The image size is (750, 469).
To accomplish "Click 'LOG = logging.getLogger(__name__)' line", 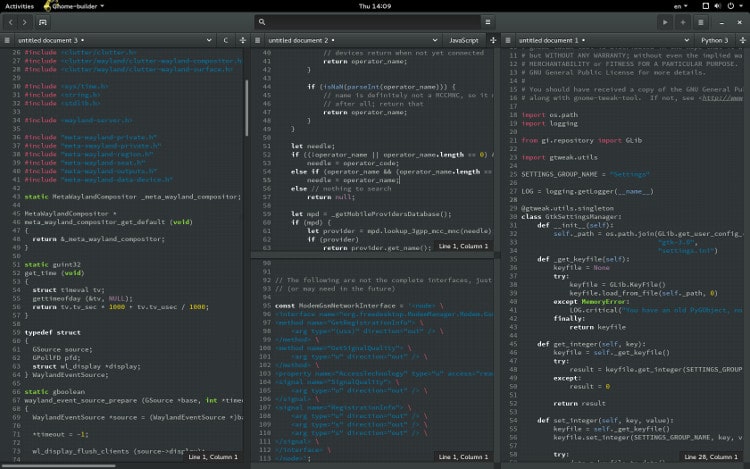I will 587,191.
